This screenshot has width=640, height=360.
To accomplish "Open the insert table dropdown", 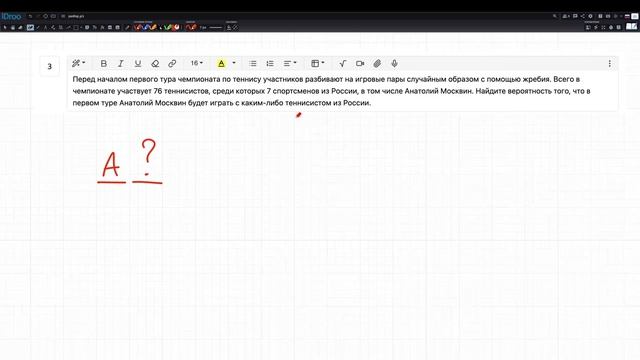I will [318, 63].
